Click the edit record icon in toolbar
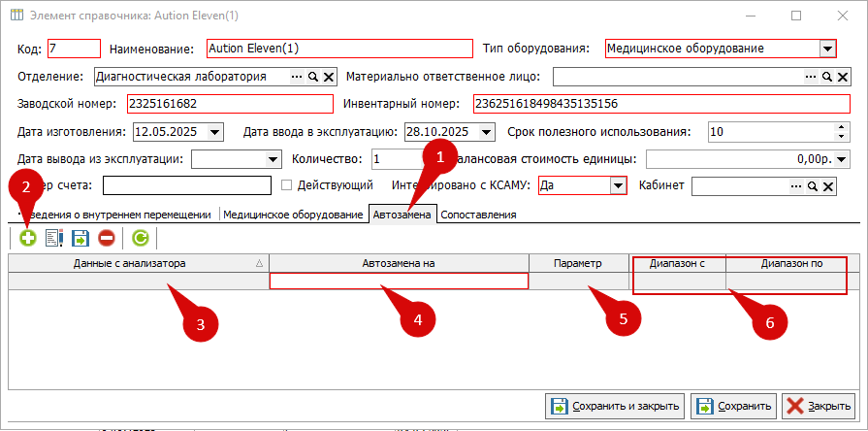Image resolution: width=868 pixels, height=431 pixels. coord(53,237)
